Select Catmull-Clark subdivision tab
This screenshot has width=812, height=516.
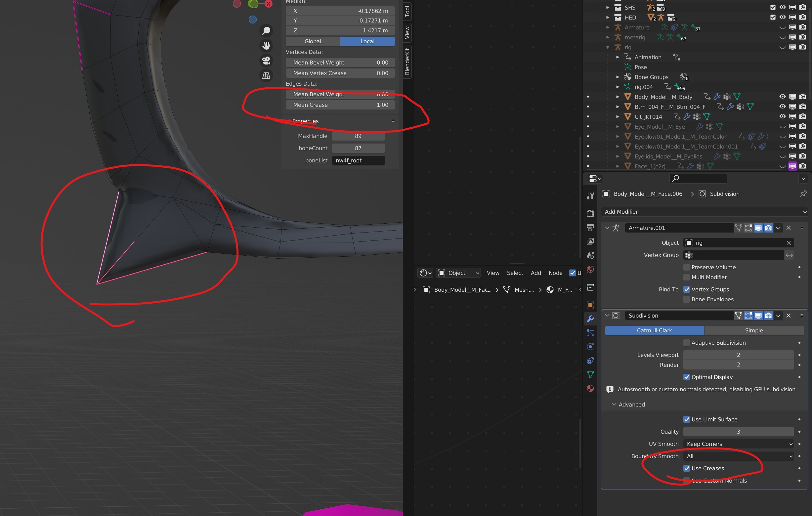(x=655, y=329)
